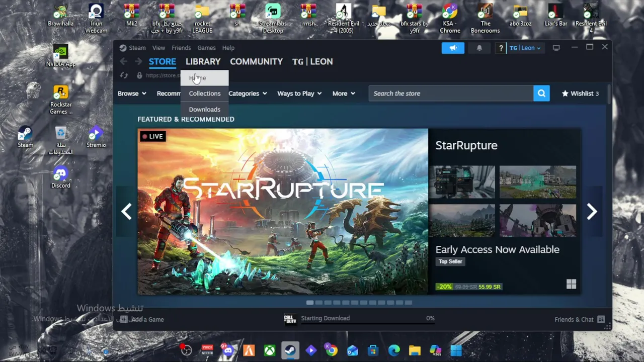The height and width of the screenshot is (362, 644).
Task: Switch to the COMMUNITY tab
Action: coord(256,61)
